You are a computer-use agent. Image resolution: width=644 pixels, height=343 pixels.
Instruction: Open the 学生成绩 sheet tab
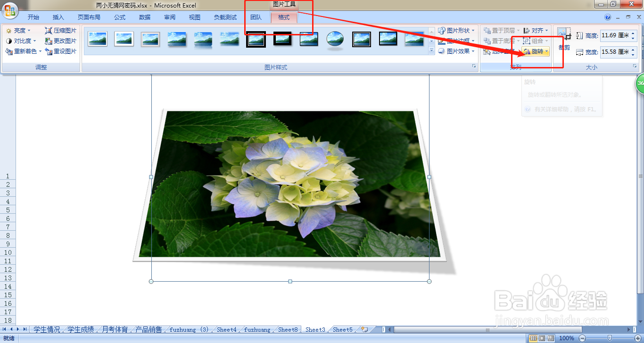point(81,329)
